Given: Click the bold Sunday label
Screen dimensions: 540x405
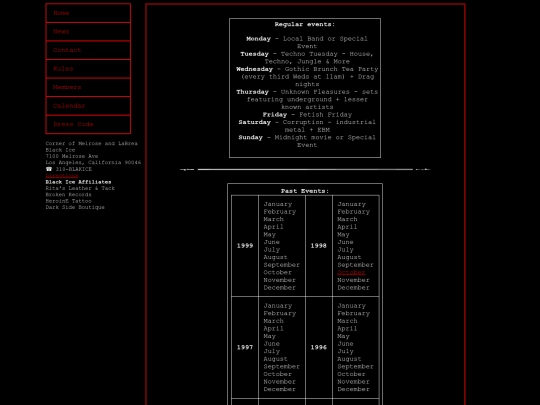Looking at the screenshot, I should (x=250, y=137).
